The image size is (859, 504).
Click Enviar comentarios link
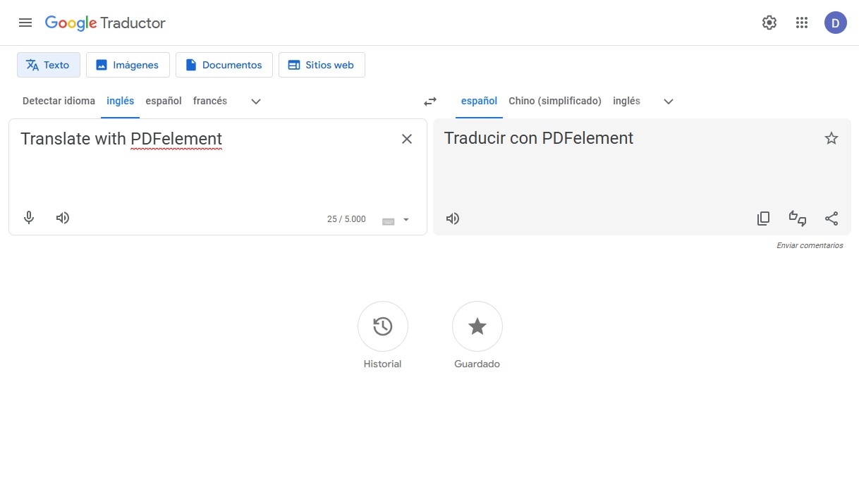click(810, 245)
